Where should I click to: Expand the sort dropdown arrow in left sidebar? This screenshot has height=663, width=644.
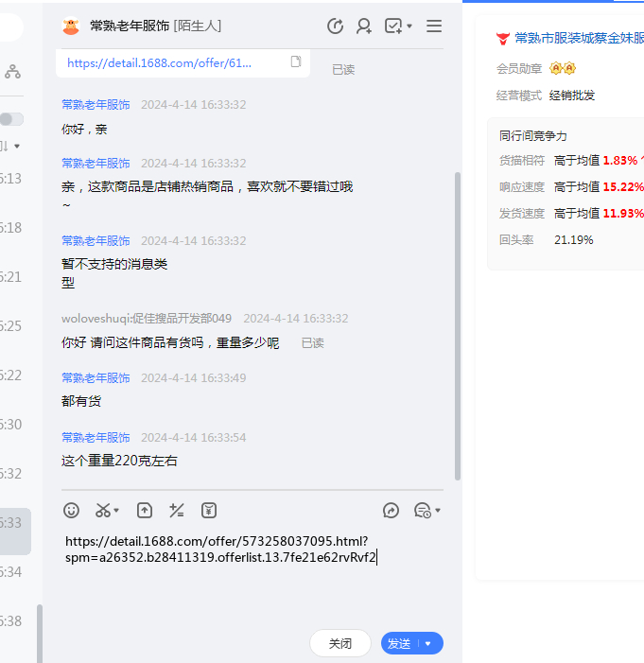pos(17,147)
